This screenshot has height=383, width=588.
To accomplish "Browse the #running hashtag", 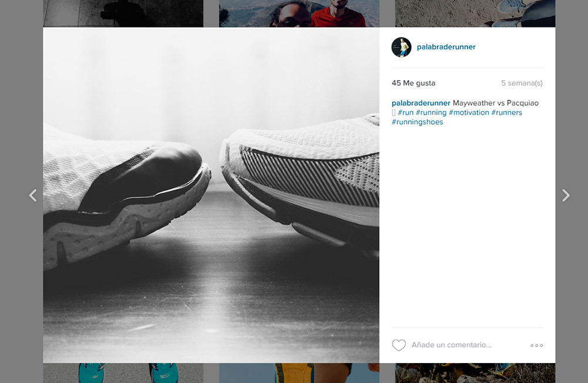I will click(432, 112).
